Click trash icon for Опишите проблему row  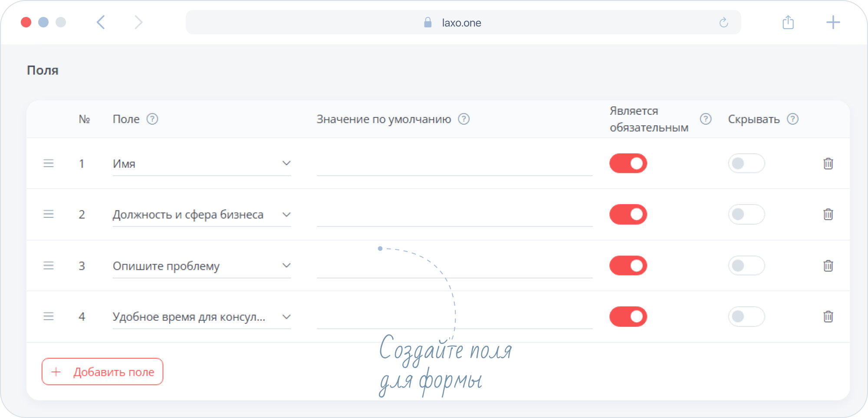coord(828,266)
